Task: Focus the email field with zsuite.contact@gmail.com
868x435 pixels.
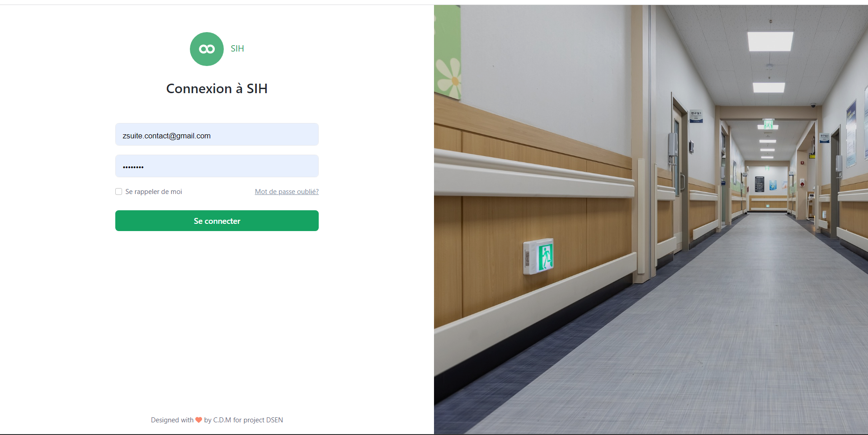Action: pyautogui.click(x=217, y=134)
